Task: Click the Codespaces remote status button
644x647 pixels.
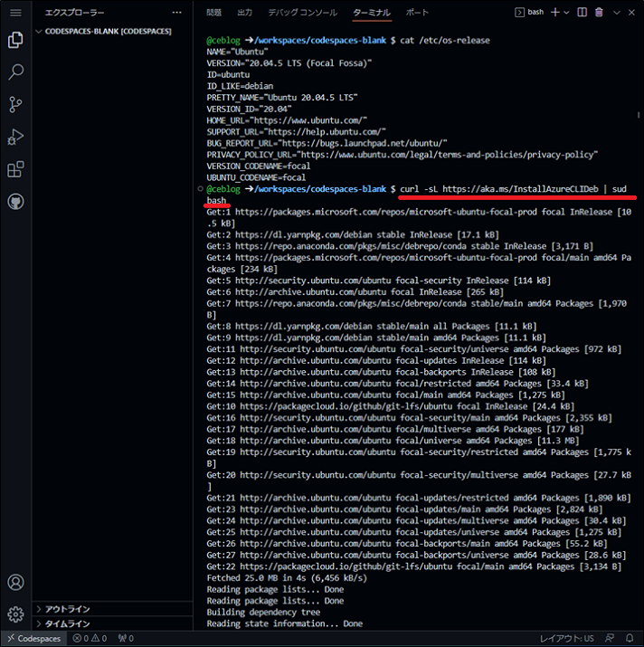Action: tap(33, 638)
